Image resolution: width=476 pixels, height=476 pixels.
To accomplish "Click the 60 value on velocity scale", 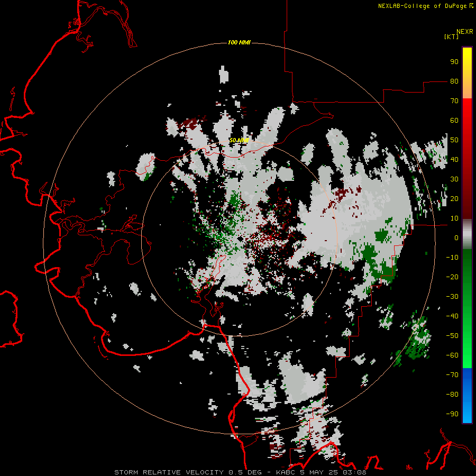I will [x=454, y=120].
